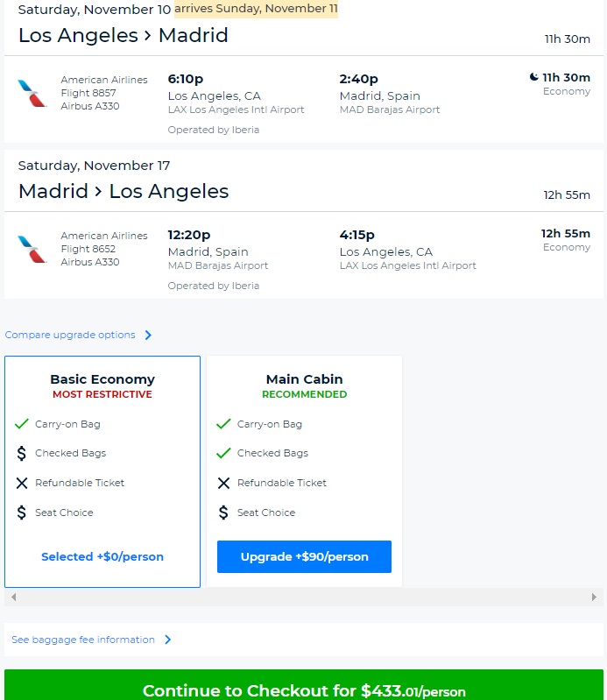Click Main Cabin Seat Choice dollar icon
This screenshot has width=607, height=700.
[223, 513]
